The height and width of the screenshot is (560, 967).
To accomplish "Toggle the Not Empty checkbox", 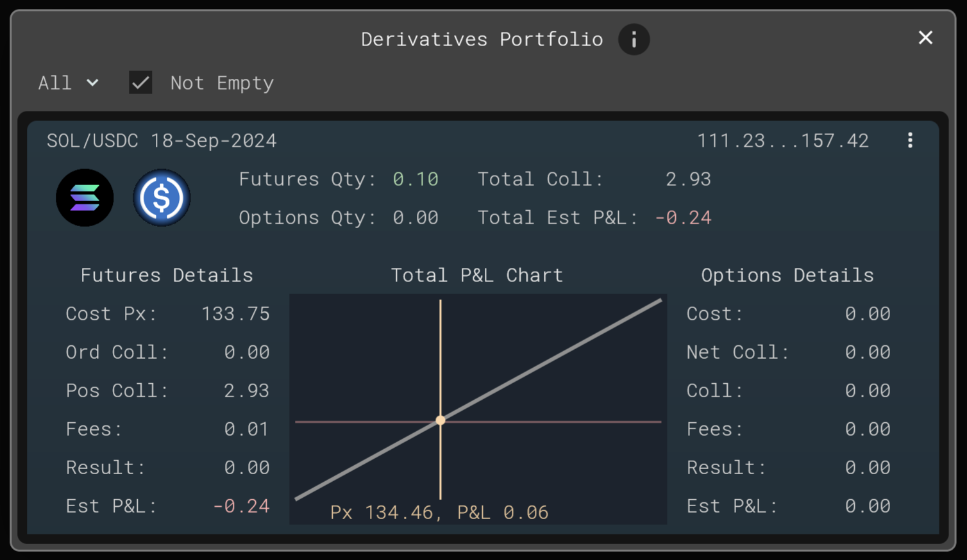I will 140,83.
